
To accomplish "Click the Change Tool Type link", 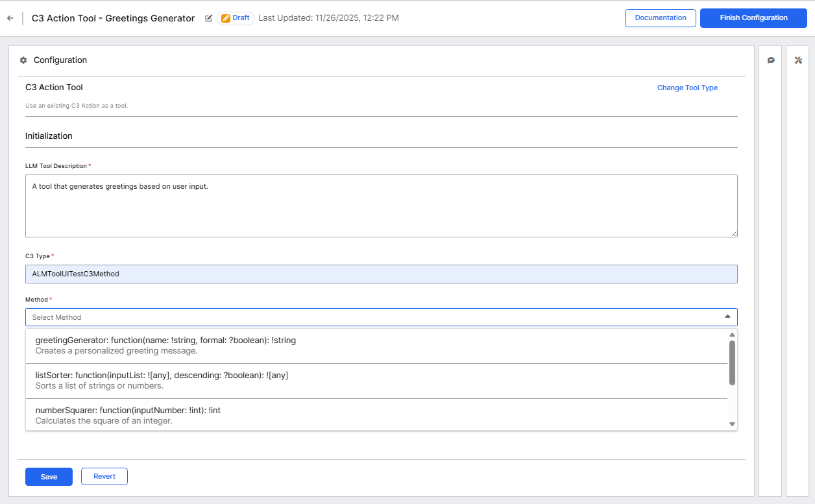I will [x=687, y=88].
